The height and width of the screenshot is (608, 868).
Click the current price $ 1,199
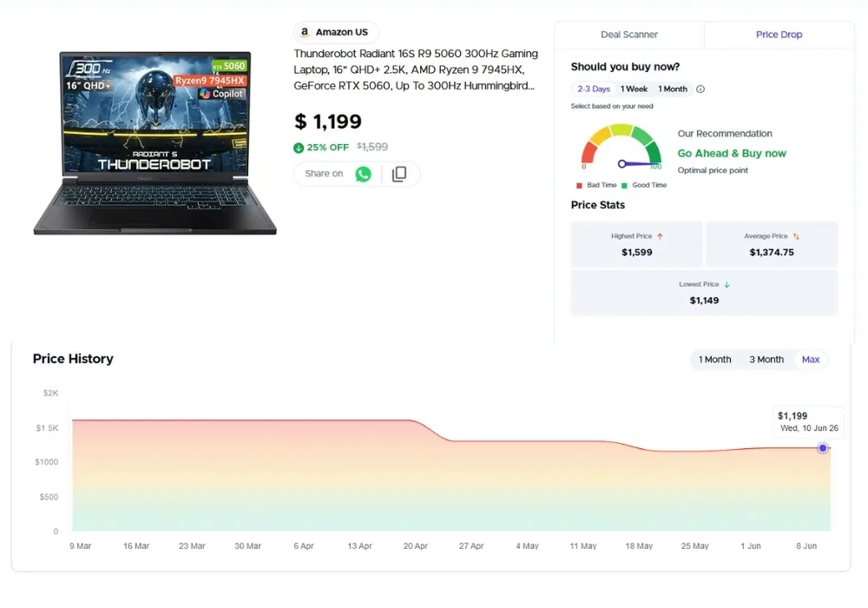pyautogui.click(x=328, y=122)
